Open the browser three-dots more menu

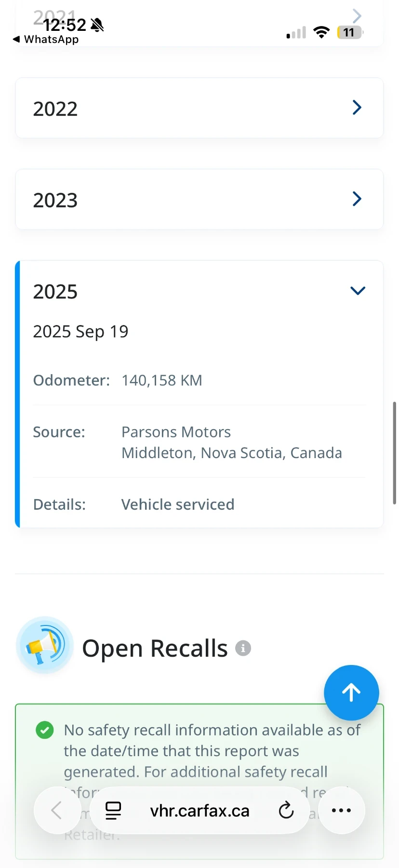(x=341, y=810)
